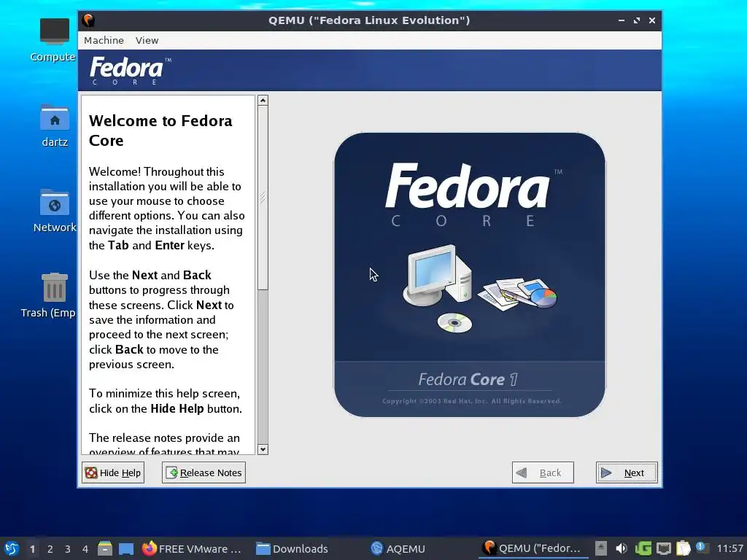Click the network monitor tray icon
Image resolution: width=747 pixels, height=560 pixels.
[x=663, y=548]
